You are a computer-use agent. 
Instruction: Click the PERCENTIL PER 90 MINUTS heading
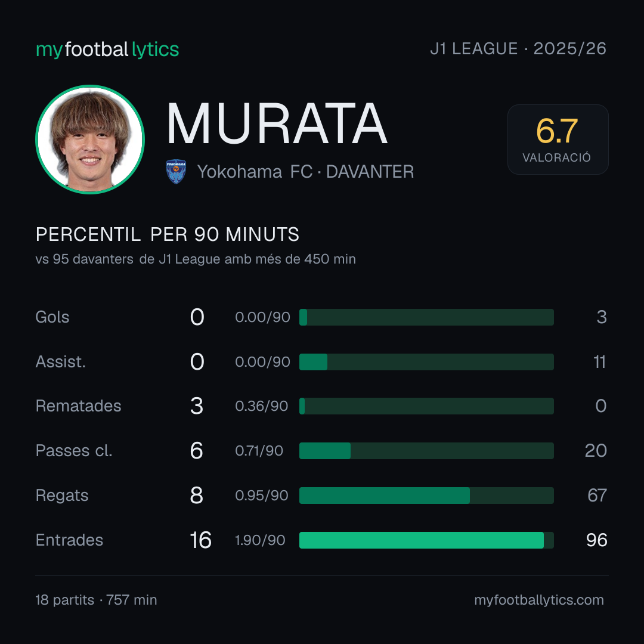[x=168, y=234]
